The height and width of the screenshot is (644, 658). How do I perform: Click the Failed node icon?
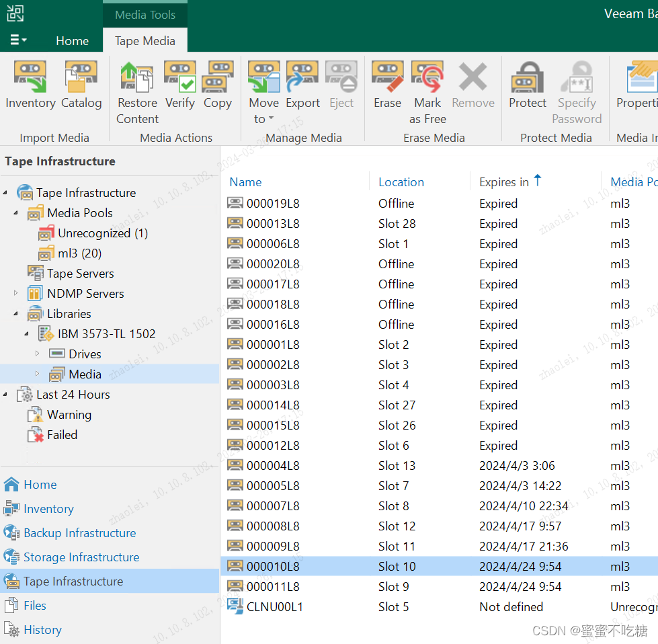tap(35, 435)
